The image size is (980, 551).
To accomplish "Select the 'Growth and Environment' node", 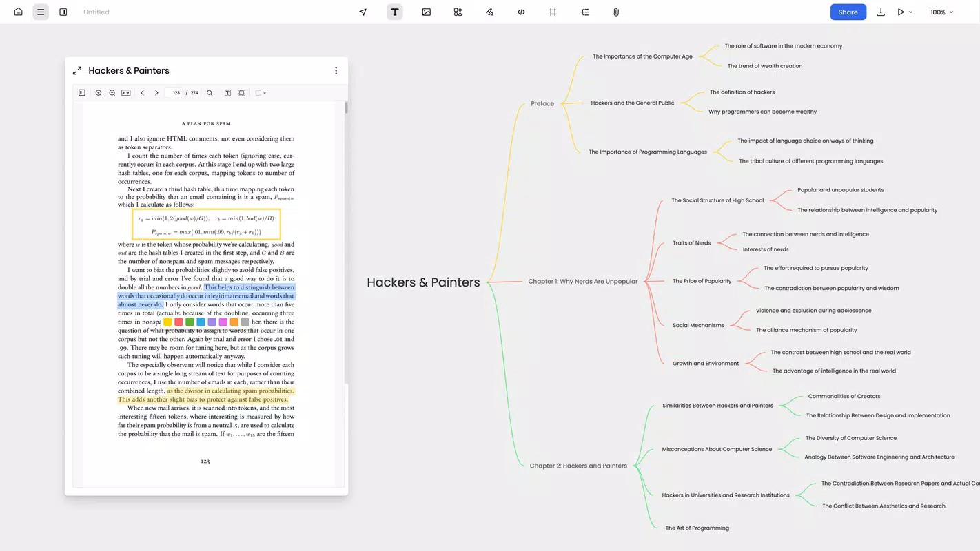I will tap(706, 363).
